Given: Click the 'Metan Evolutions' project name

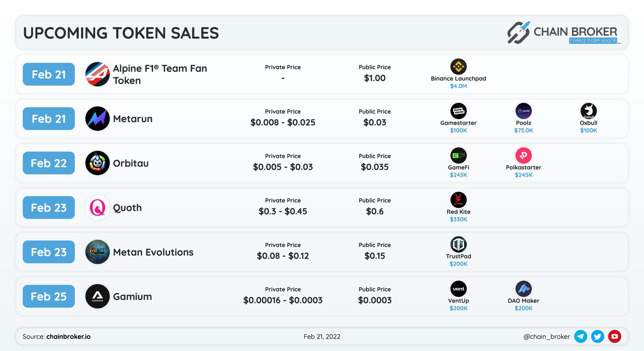Looking at the screenshot, I should 153,252.
